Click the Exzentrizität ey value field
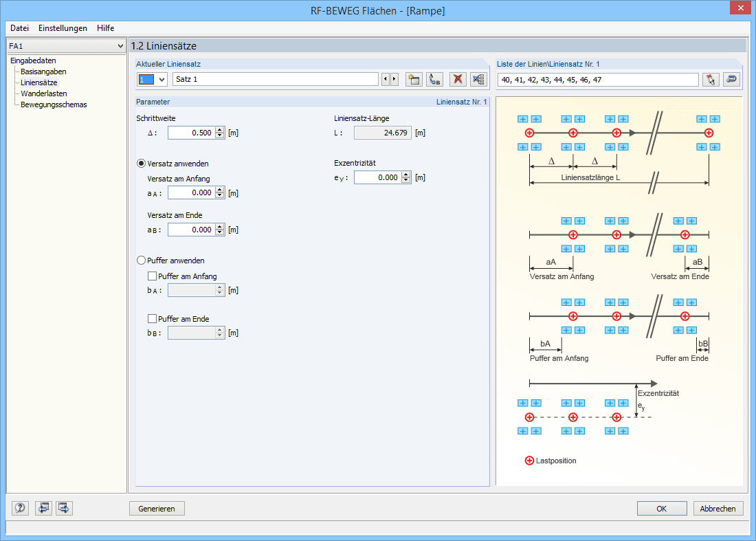The width and height of the screenshot is (756, 541). (x=377, y=177)
